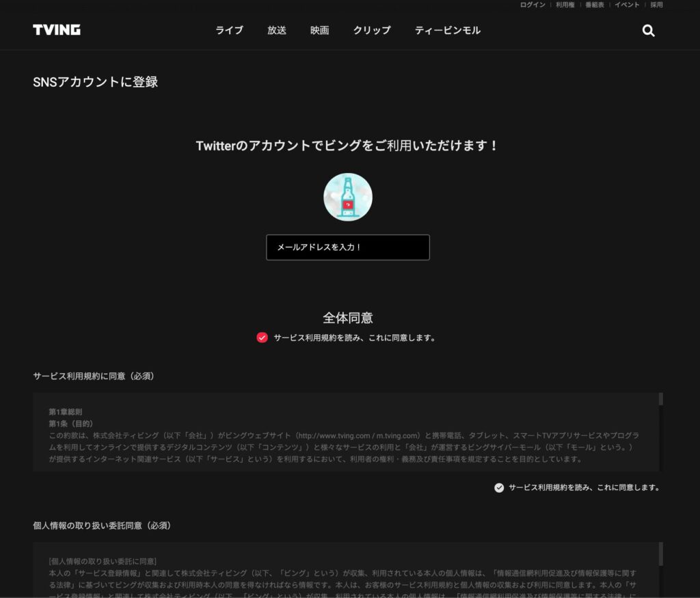Click the 第1章総則 text
Screen dimensions: 700x598
pyautogui.click(x=65, y=412)
